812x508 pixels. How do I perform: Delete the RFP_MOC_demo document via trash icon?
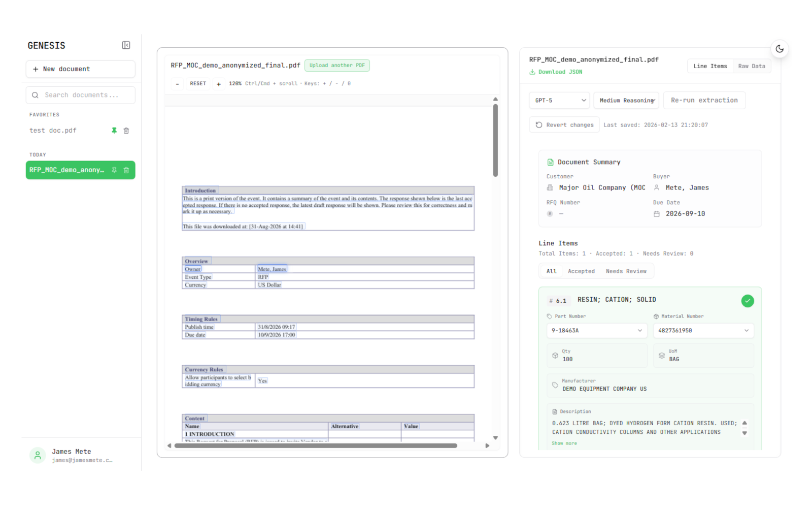click(x=126, y=170)
